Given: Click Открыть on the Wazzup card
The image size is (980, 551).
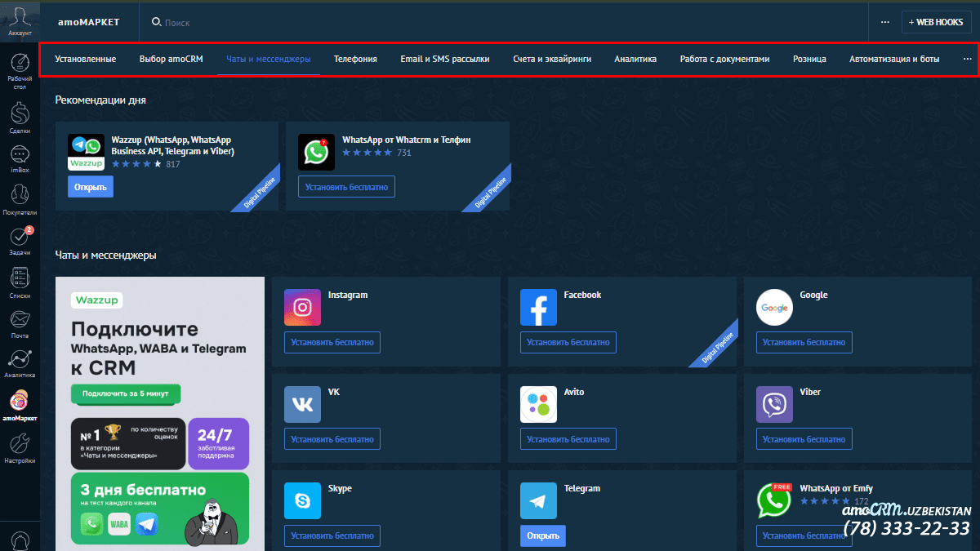Looking at the screenshot, I should tap(91, 187).
